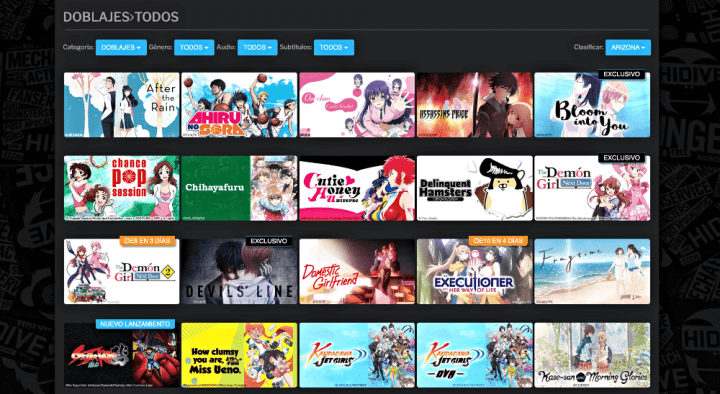This screenshot has width=720, height=394.
Task: Select The Executioner and Her Way of Life
Action: [475, 271]
